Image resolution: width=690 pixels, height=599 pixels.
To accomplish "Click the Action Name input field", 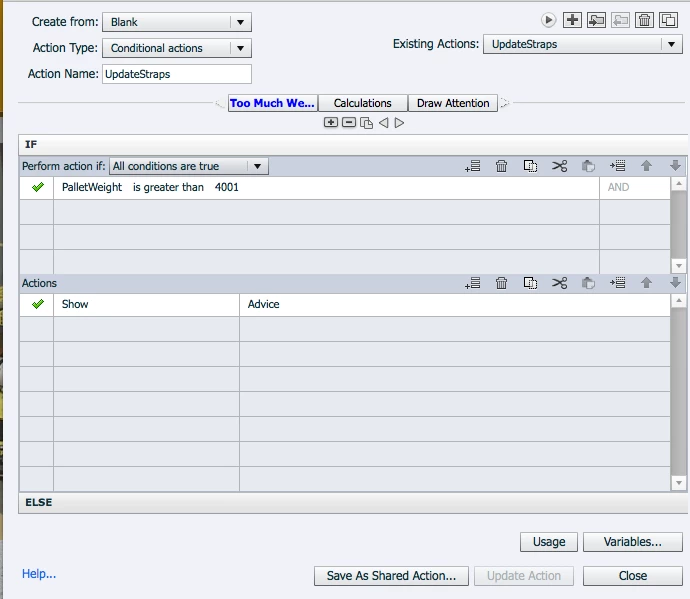I will pyautogui.click(x=177, y=74).
